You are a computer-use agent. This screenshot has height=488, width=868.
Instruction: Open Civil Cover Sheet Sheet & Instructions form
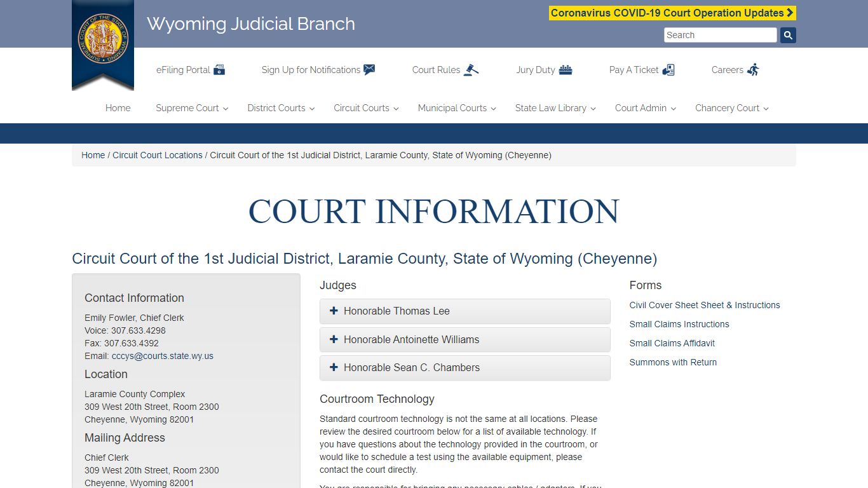pyautogui.click(x=705, y=305)
